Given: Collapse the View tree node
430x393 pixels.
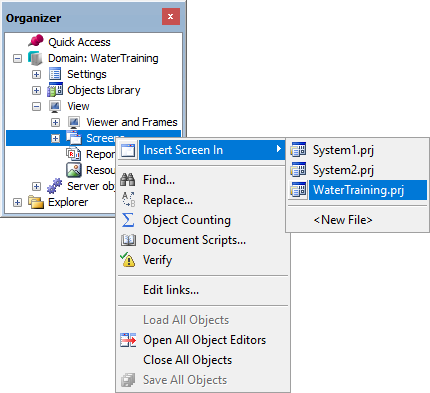Looking at the screenshot, I should 36,107.
